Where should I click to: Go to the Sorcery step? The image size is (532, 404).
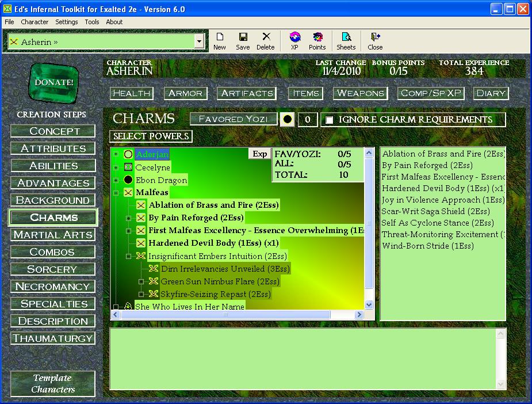(53, 269)
